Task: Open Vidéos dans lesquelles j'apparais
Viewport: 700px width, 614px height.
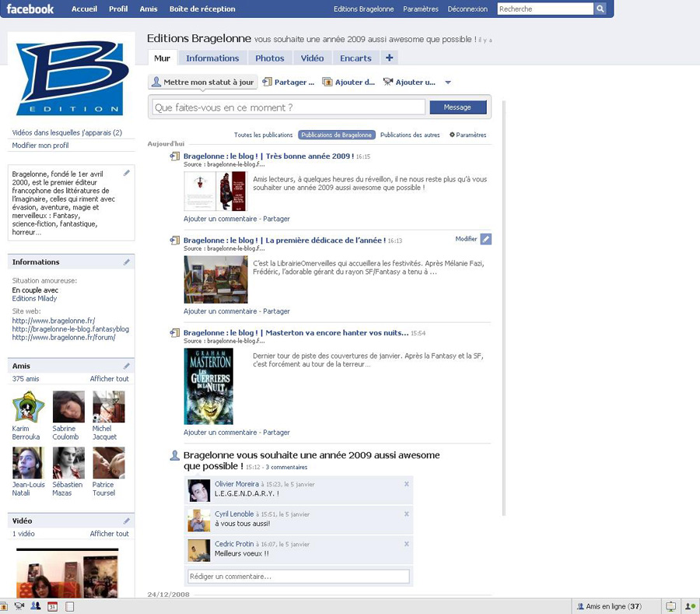Action: (67, 132)
